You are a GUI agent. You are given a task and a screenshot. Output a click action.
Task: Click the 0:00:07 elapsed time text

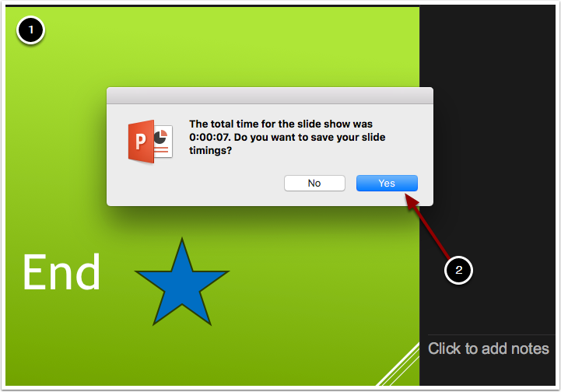pyautogui.click(x=209, y=138)
